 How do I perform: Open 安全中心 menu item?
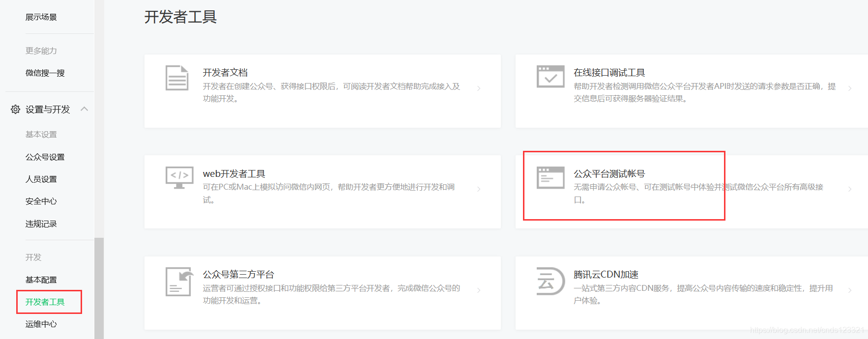tap(41, 201)
